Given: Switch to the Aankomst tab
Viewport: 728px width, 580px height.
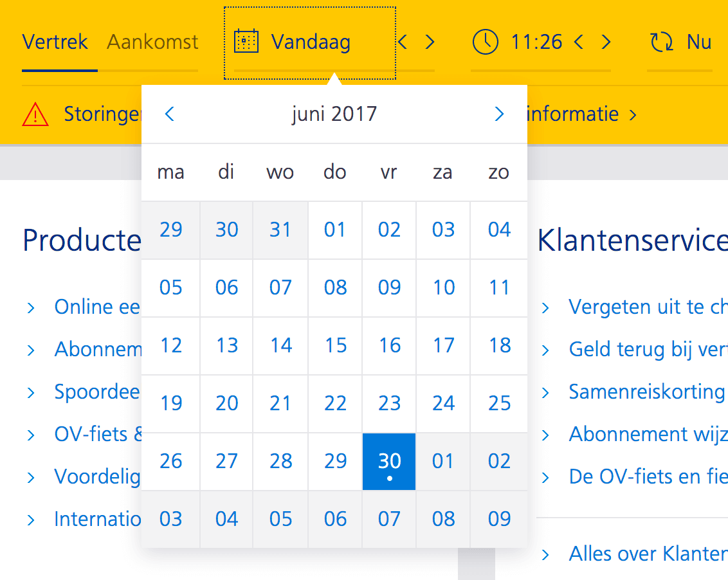Looking at the screenshot, I should pyautogui.click(x=152, y=42).
